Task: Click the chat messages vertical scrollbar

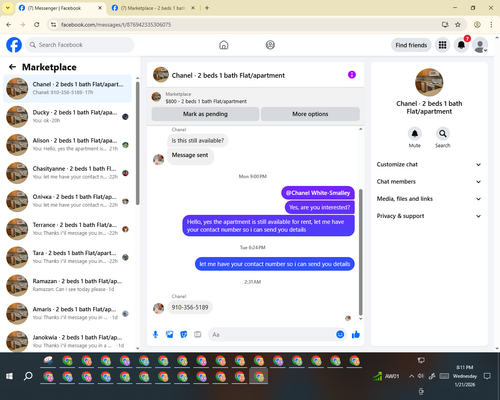Action: coord(361,252)
